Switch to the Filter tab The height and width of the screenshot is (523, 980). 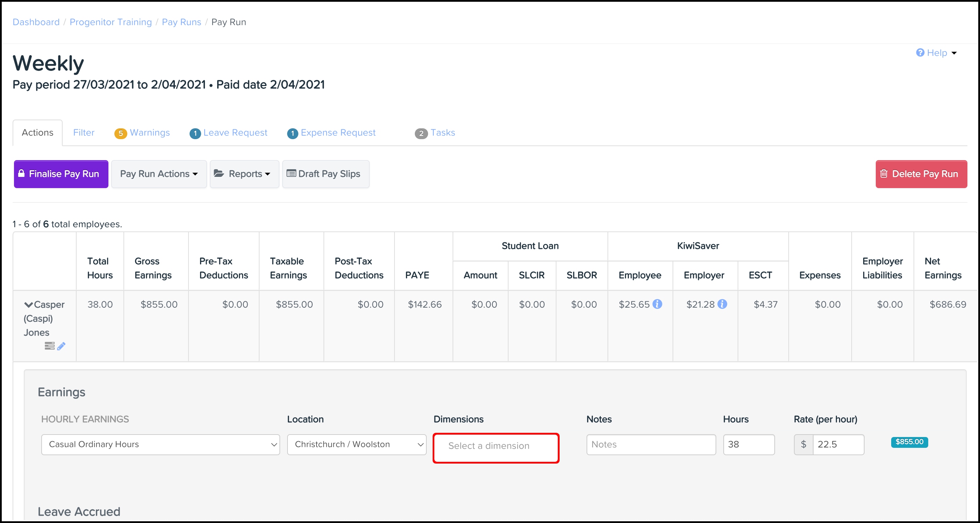click(84, 133)
